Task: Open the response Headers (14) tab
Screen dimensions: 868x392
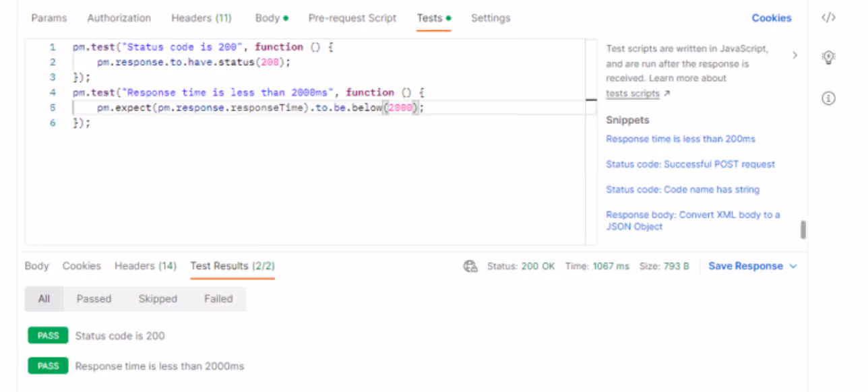Action: click(146, 266)
